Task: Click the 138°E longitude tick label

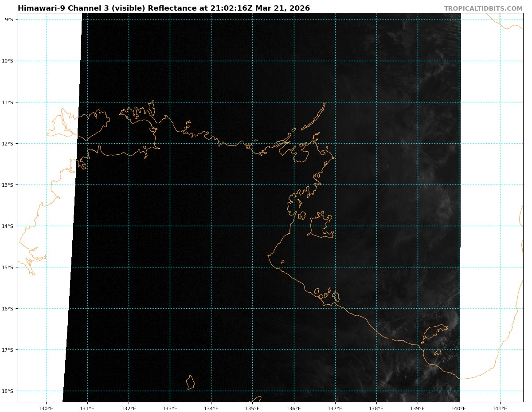Action: click(x=376, y=408)
